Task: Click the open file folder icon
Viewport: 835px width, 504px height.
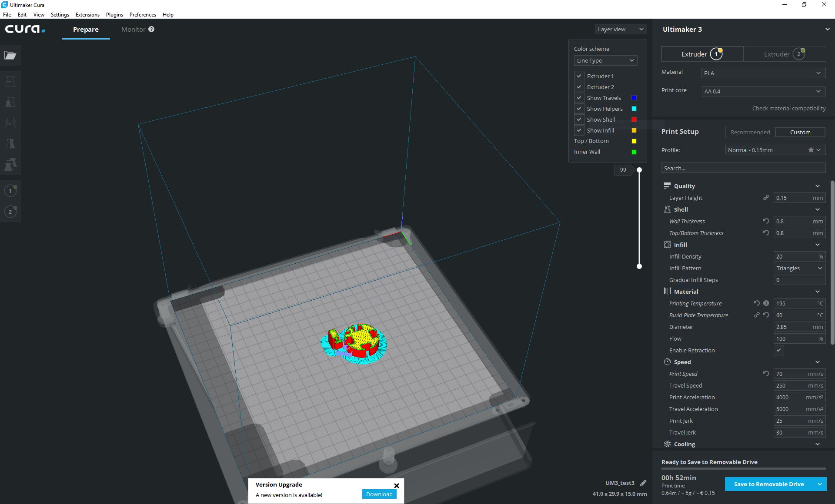Action: [10, 55]
